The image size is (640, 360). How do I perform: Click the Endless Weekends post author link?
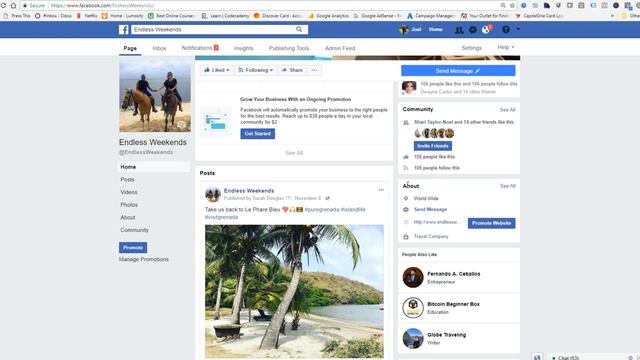click(249, 191)
